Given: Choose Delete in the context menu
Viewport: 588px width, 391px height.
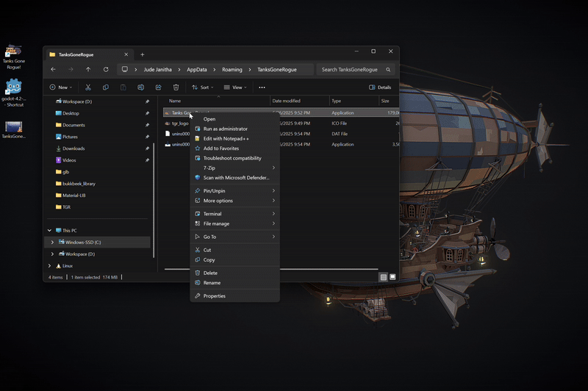Looking at the screenshot, I should (x=234, y=273).
